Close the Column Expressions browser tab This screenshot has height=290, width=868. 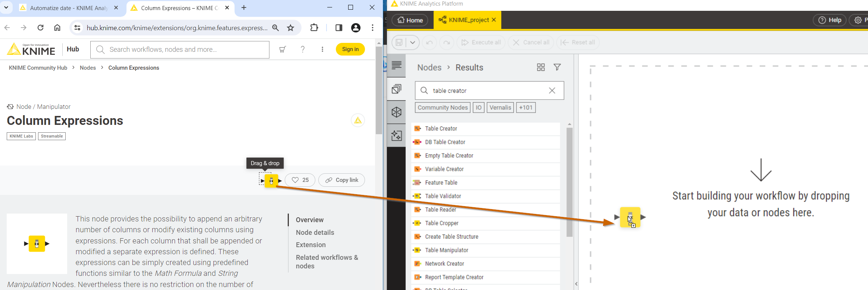[227, 7]
